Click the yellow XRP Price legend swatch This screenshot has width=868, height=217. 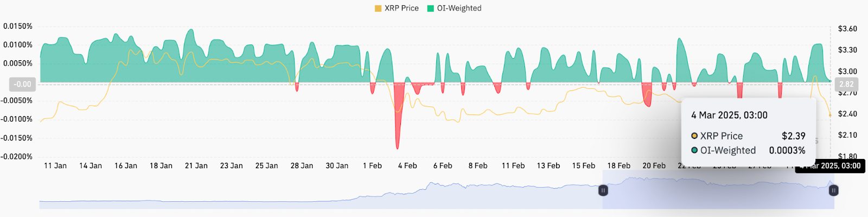coord(378,8)
